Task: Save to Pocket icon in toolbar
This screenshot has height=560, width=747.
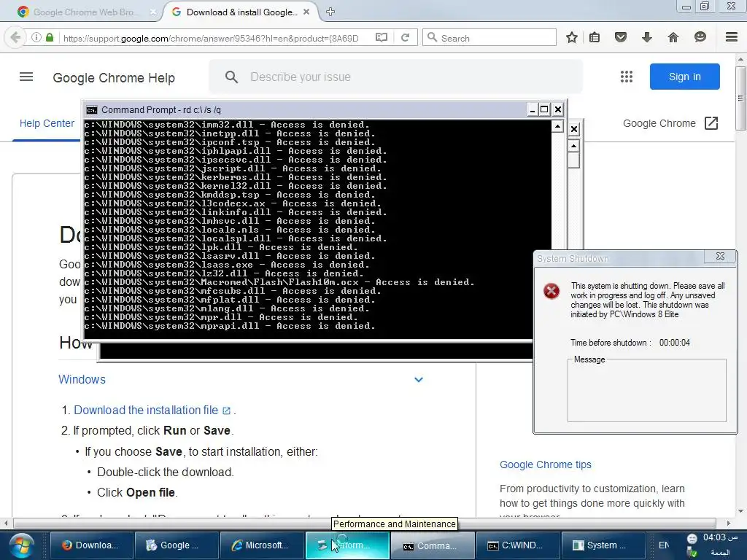Action: (620, 37)
